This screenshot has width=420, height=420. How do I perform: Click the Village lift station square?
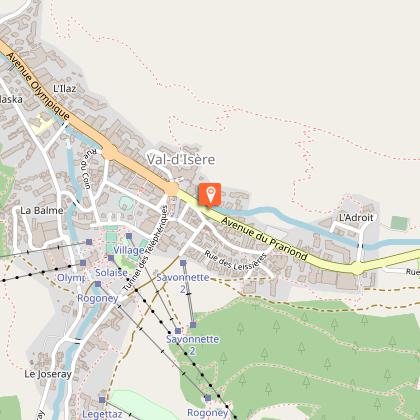pos(129,236)
